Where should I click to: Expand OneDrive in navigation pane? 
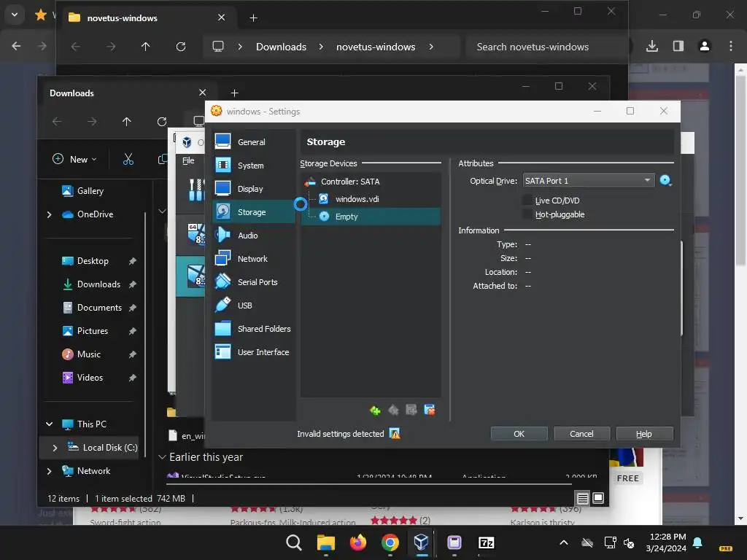(x=49, y=214)
